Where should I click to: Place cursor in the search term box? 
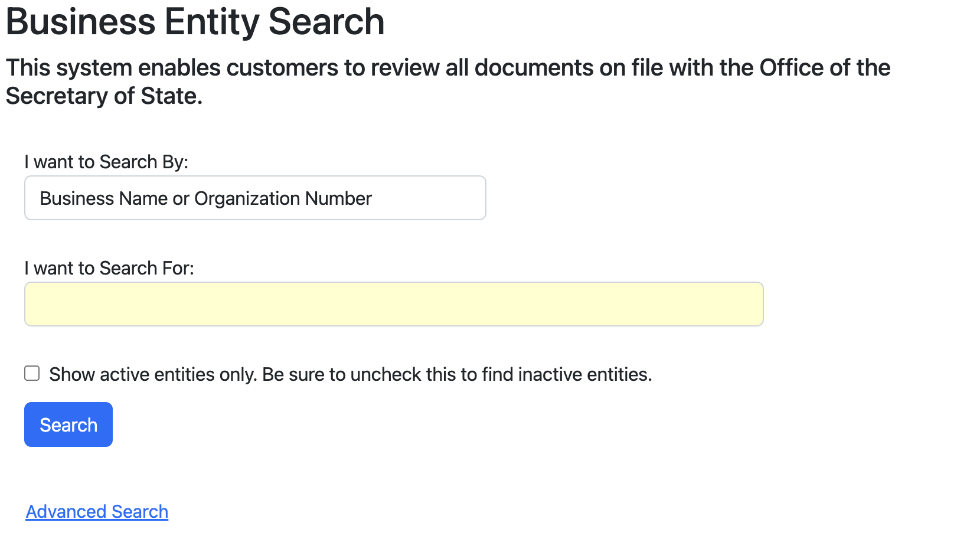click(394, 304)
